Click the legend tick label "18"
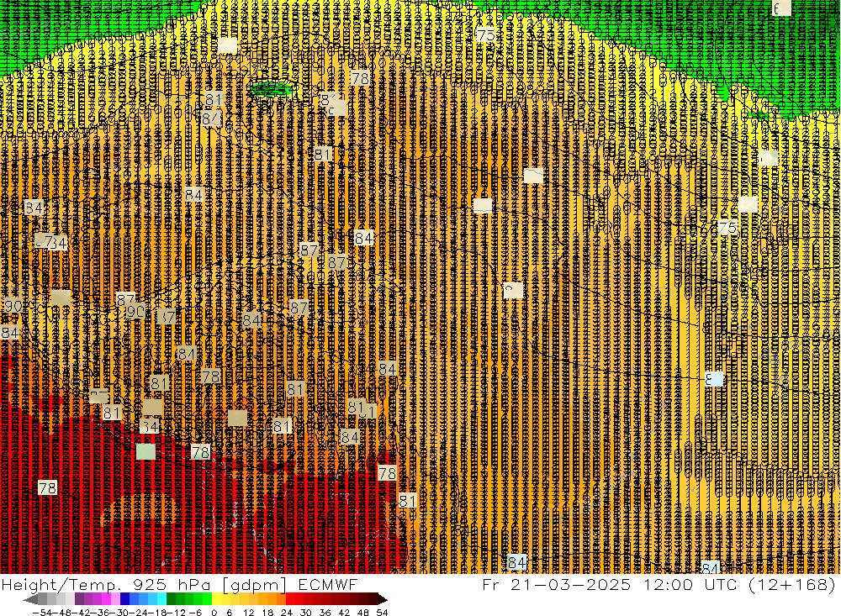This screenshot has height=616, width=841. coord(267,613)
